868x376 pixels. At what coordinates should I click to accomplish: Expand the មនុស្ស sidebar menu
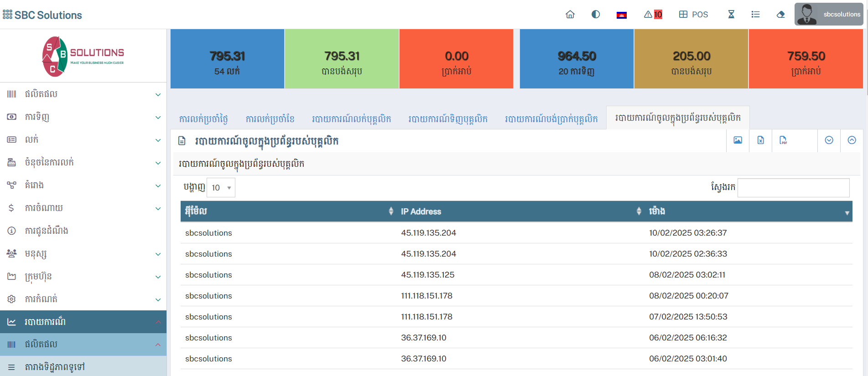83,254
